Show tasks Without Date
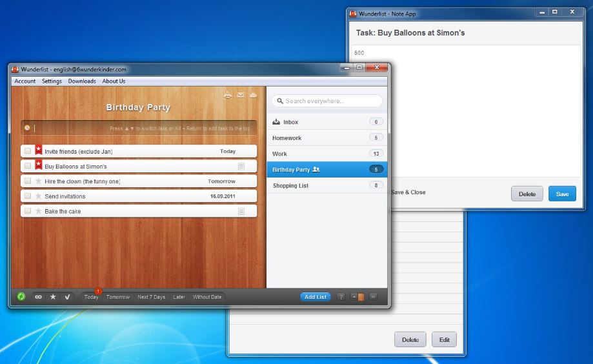The image size is (593, 364). (x=207, y=297)
